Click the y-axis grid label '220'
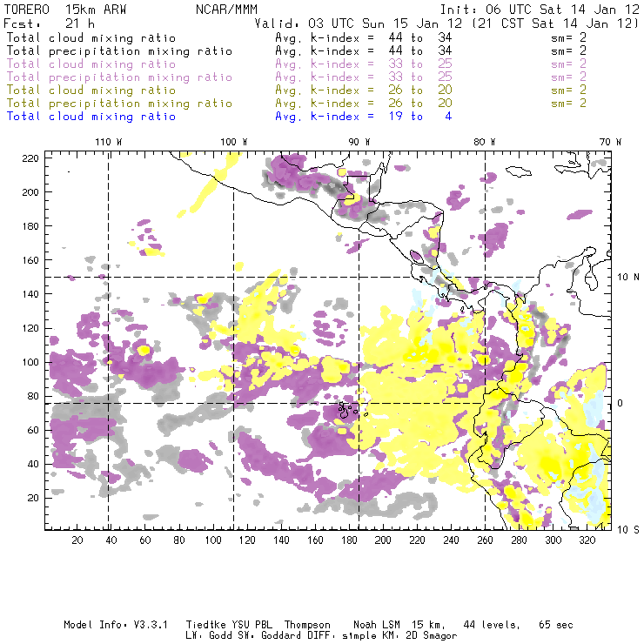Viewport: 644px width, 644px height. (30, 158)
